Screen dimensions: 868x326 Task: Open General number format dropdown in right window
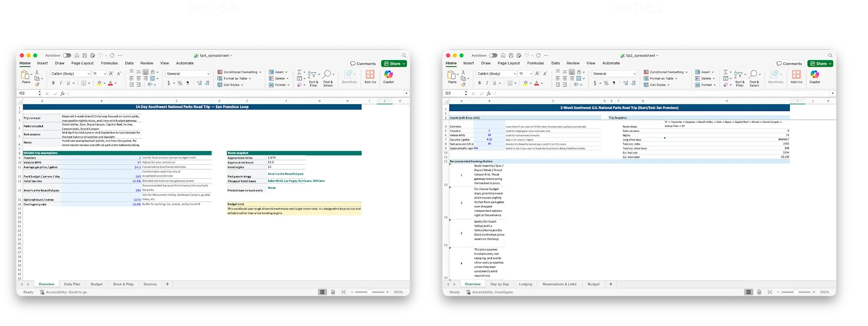634,74
